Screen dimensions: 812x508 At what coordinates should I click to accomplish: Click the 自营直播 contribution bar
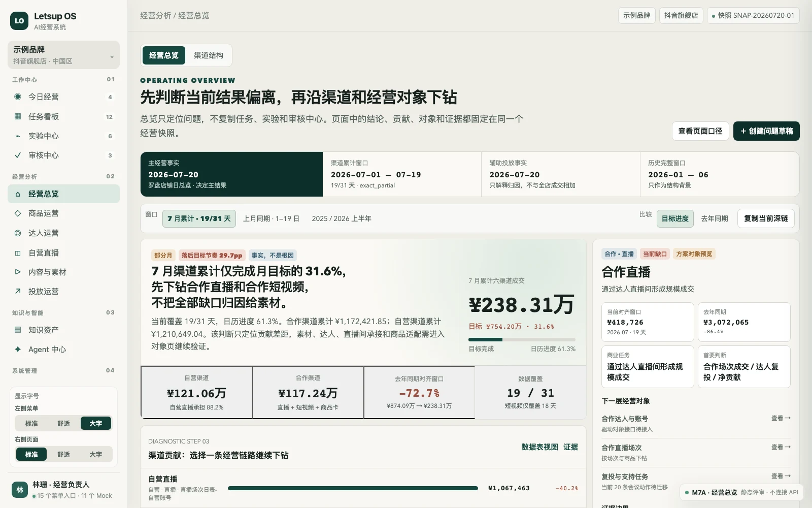tap(353, 488)
